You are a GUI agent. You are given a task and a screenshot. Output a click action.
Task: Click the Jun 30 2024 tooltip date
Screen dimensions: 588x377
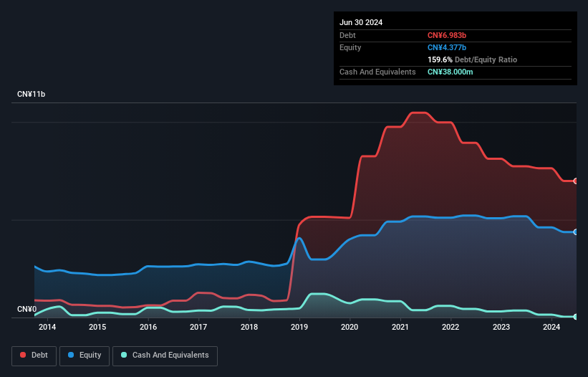point(361,22)
